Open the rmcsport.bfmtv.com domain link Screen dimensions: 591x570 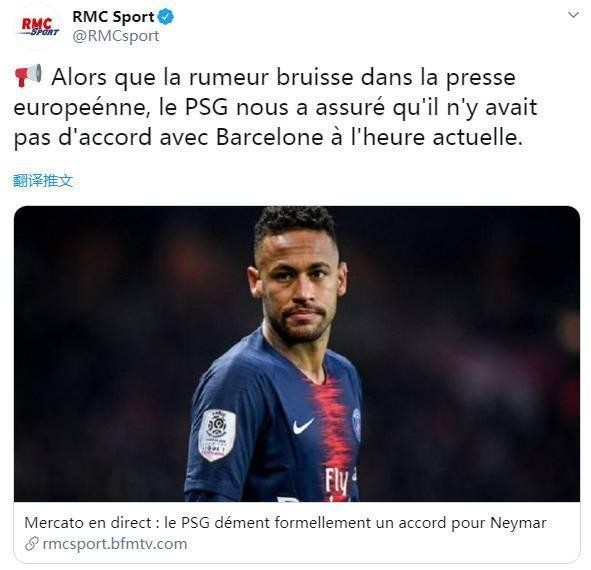(115, 544)
